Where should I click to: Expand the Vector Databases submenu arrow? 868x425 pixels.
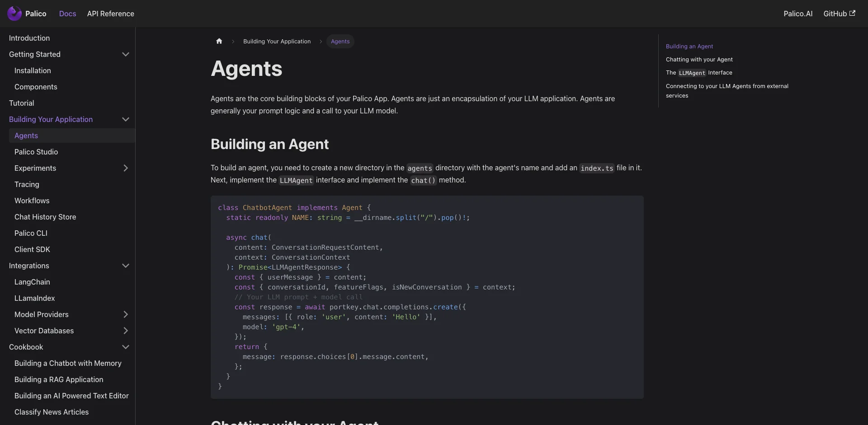point(126,331)
